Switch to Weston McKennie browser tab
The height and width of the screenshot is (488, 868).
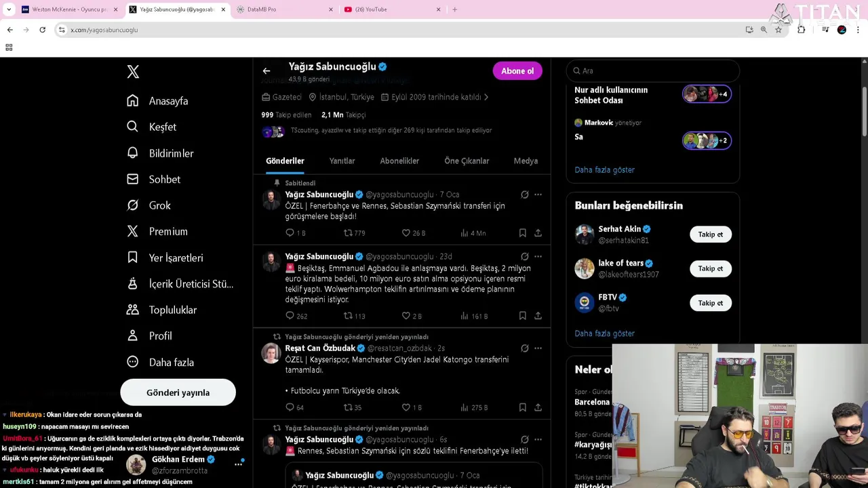68,9
